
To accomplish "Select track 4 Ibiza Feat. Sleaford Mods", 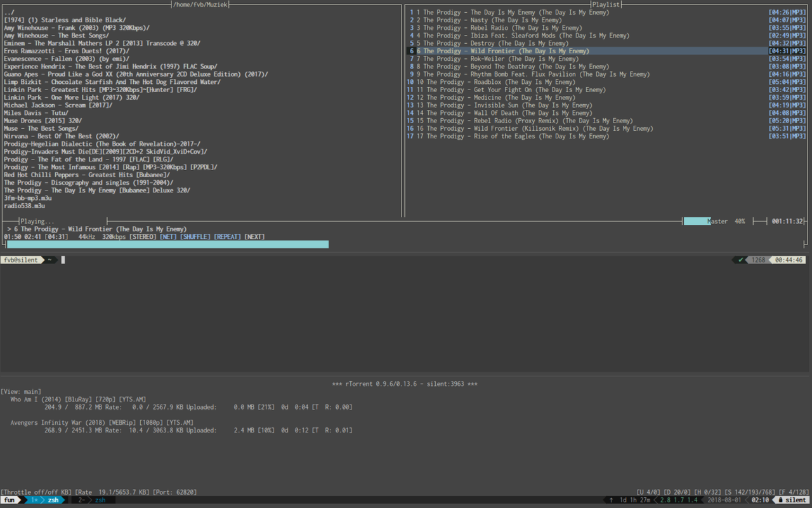I will click(606, 36).
